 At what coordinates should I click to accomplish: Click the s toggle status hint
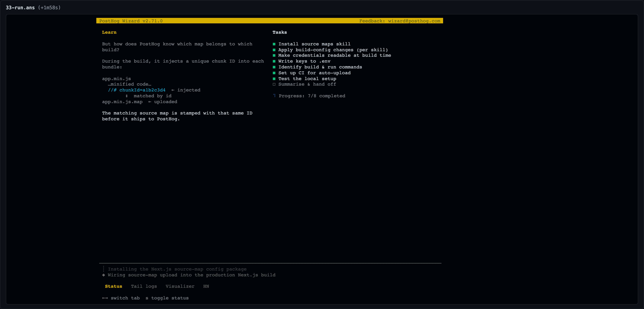(167, 298)
